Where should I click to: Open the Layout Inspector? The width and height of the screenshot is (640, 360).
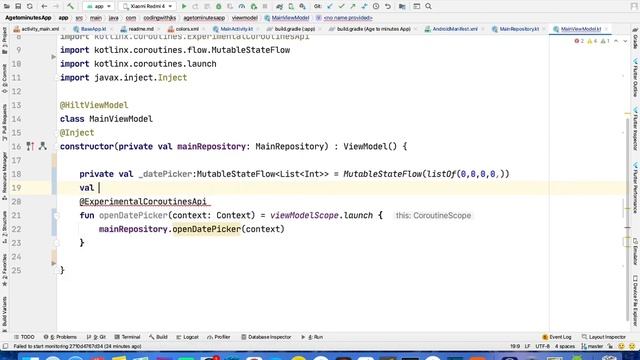point(603,337)
